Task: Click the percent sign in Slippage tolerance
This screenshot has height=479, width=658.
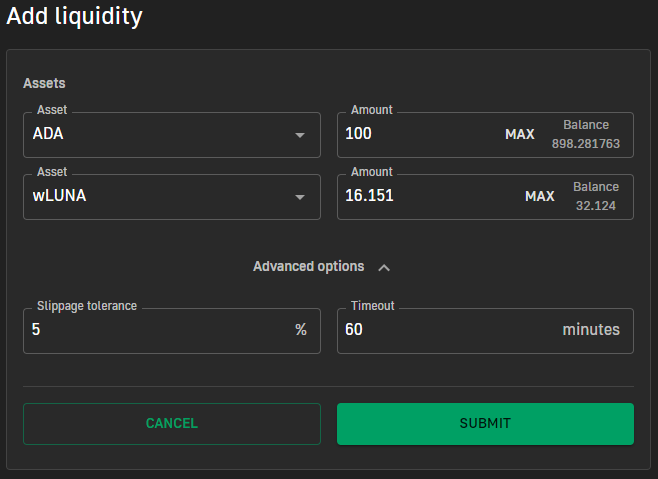Action: coord(301,330)
